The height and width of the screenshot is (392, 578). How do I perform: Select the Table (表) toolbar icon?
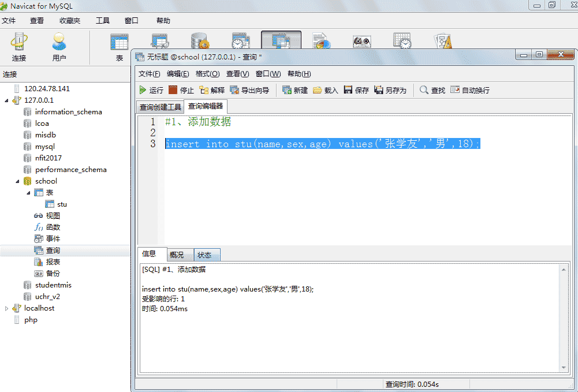point(120,47)
